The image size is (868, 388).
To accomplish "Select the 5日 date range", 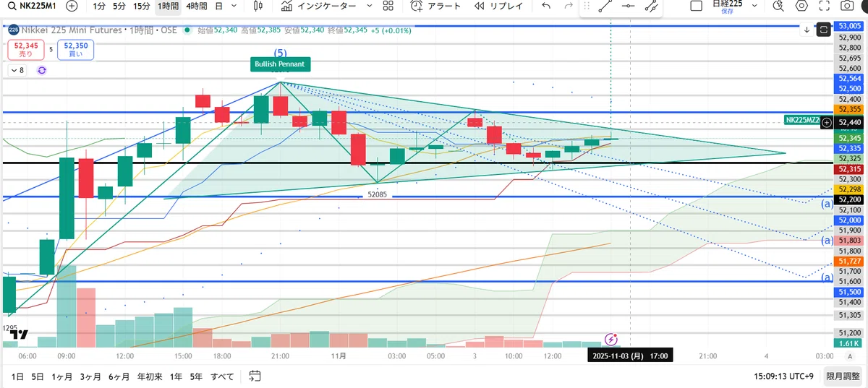I will (38, 376).
